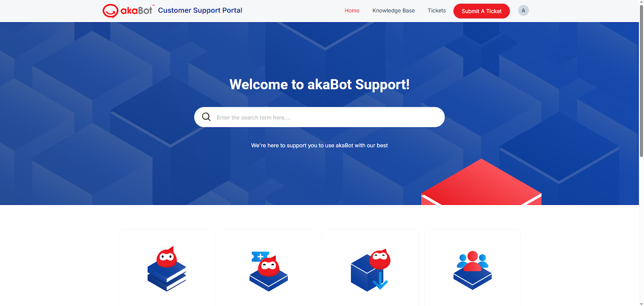The height and width of the screenshot is (306, 644).
Task: Click the akaBot logo in the header
Action: pyautogui.click(x=128, y=11)
